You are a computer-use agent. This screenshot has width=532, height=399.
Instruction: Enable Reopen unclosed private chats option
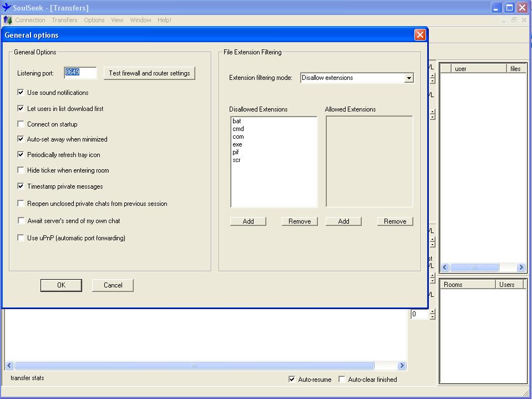(x=21, y=204)
